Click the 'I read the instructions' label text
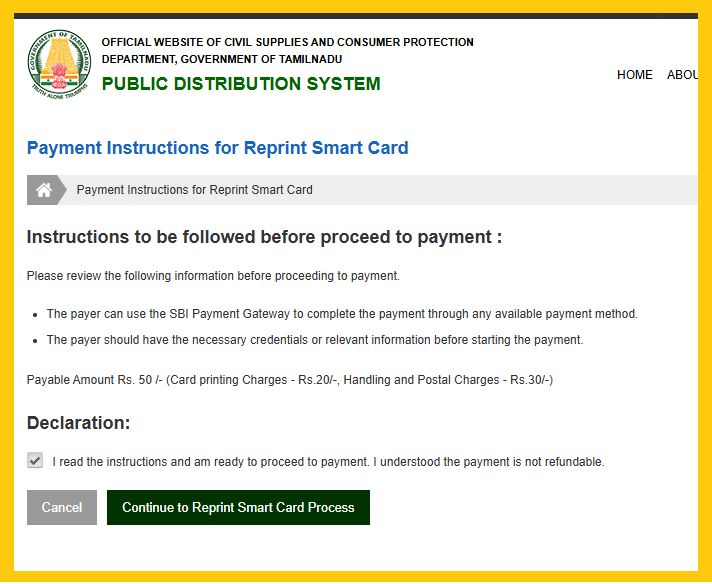712x584 pixels. 328,462
